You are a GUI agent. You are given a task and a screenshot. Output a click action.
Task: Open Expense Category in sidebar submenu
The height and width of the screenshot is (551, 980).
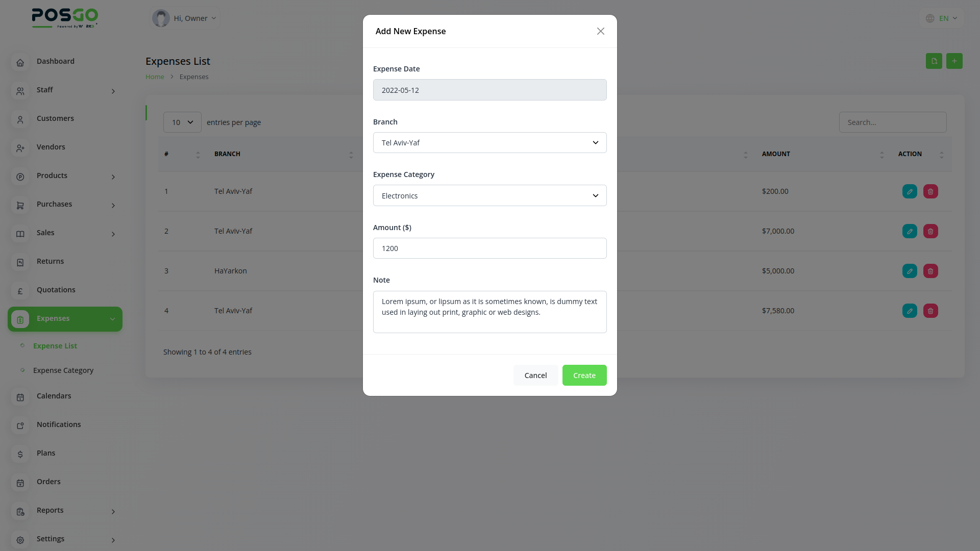(x=63, y=370)
